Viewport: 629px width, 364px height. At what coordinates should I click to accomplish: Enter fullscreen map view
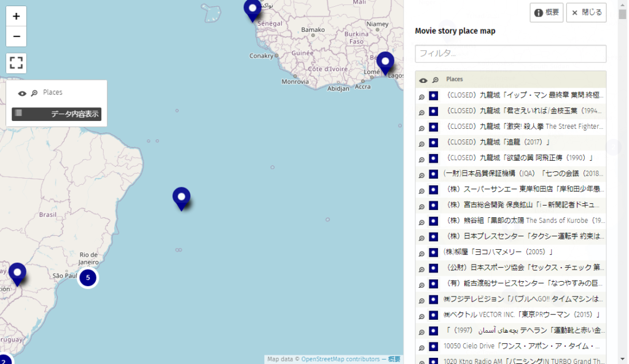16,63
